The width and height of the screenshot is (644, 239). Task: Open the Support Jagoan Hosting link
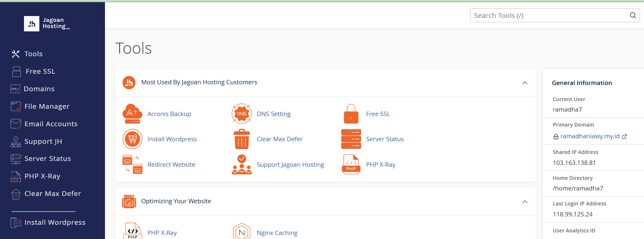click(x=290, y=165)
